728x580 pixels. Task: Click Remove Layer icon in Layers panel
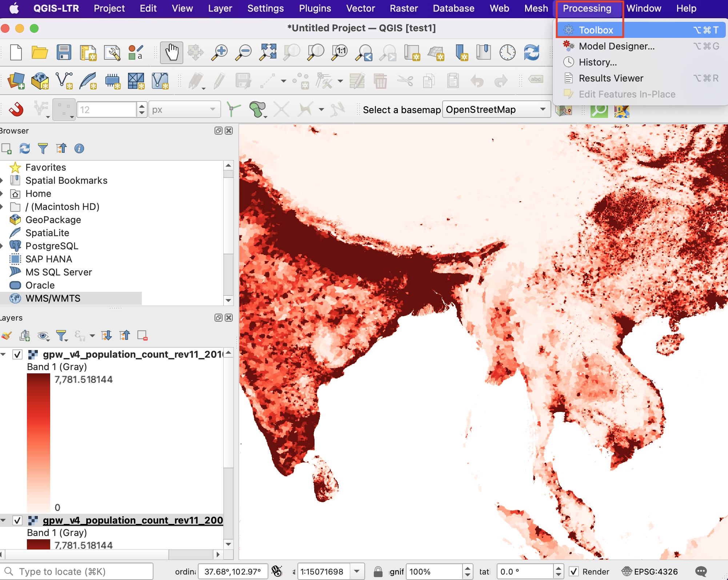click(x=142, y=335)
